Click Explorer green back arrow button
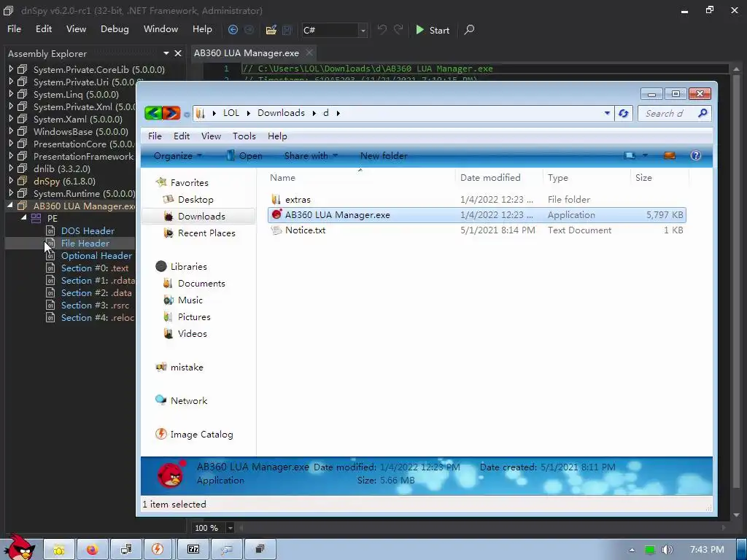This screenshot has height=560, width=747. click(153, 113)
